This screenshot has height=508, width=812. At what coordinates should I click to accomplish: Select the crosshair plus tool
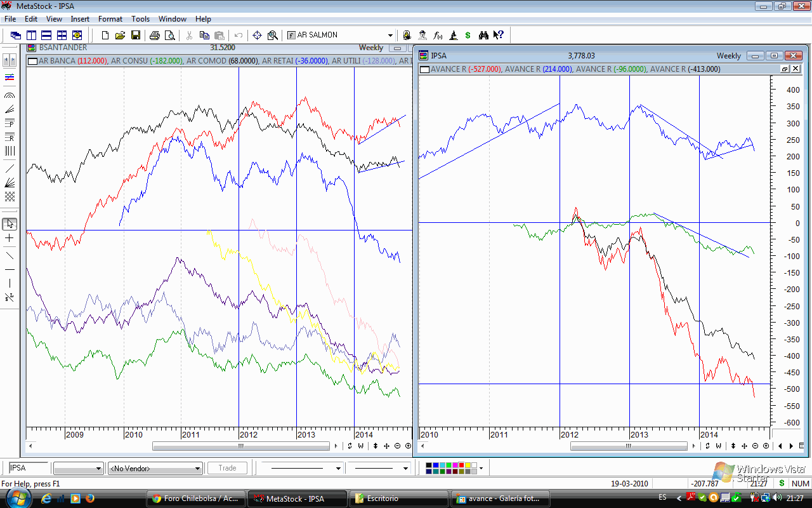coord(10,238)
